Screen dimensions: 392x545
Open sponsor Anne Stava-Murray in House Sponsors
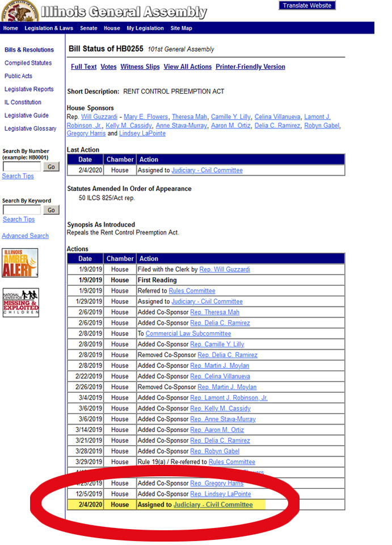coord(181,125)
